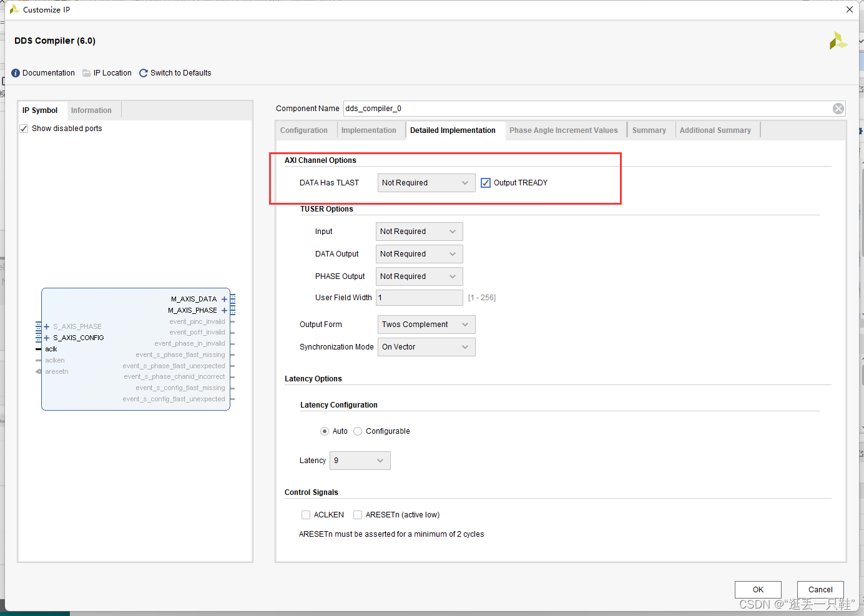Switch to the IP Symbol tab
The image size is (864, 616).
[x=40, y=110]
